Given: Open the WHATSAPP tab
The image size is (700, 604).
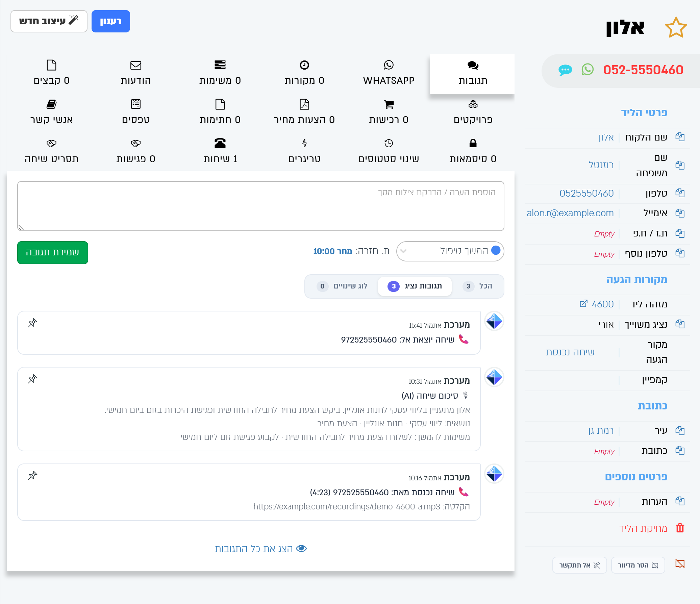Looking at the screenshot, I should pyautogui.click(x=389, y=73).
